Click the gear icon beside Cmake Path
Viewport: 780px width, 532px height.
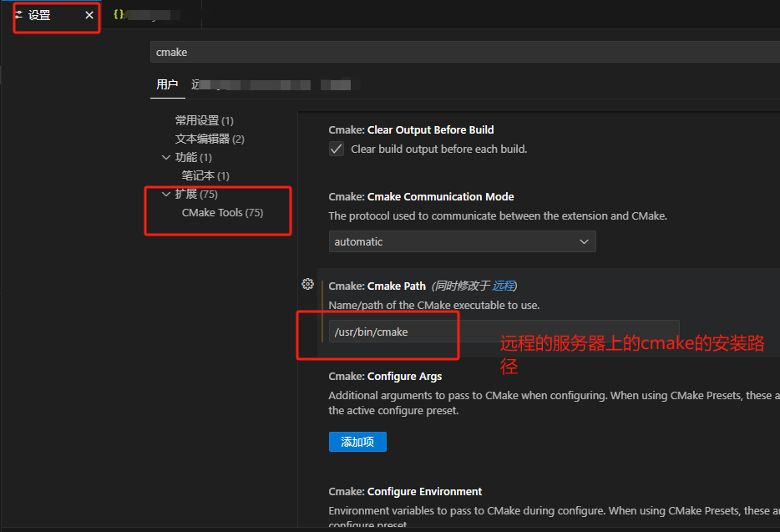(x=307, y=284)
